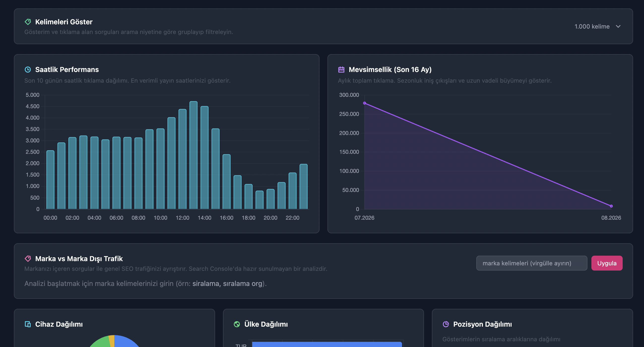
Task: Focus the marka kelimeleri input field
Action: pos(532,263)
